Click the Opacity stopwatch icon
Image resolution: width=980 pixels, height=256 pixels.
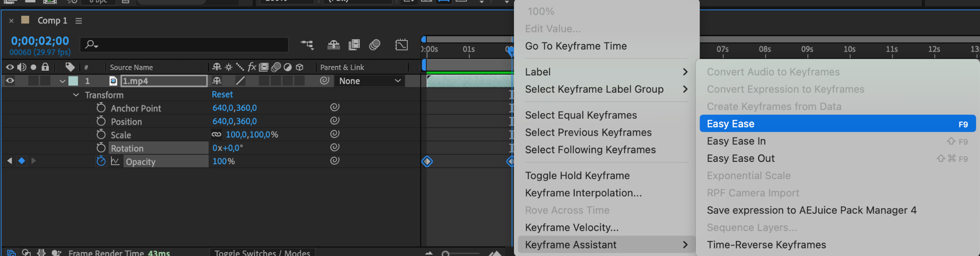(101, 161)
